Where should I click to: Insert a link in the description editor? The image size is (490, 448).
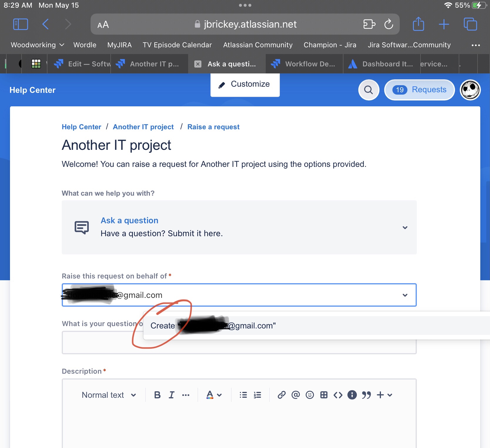coord(281,395)
